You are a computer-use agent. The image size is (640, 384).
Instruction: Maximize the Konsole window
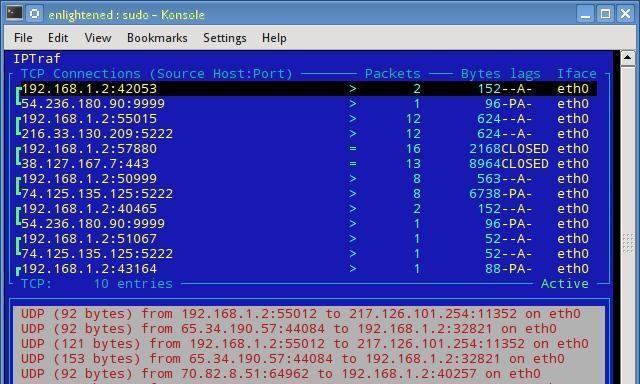coord(606,14)
